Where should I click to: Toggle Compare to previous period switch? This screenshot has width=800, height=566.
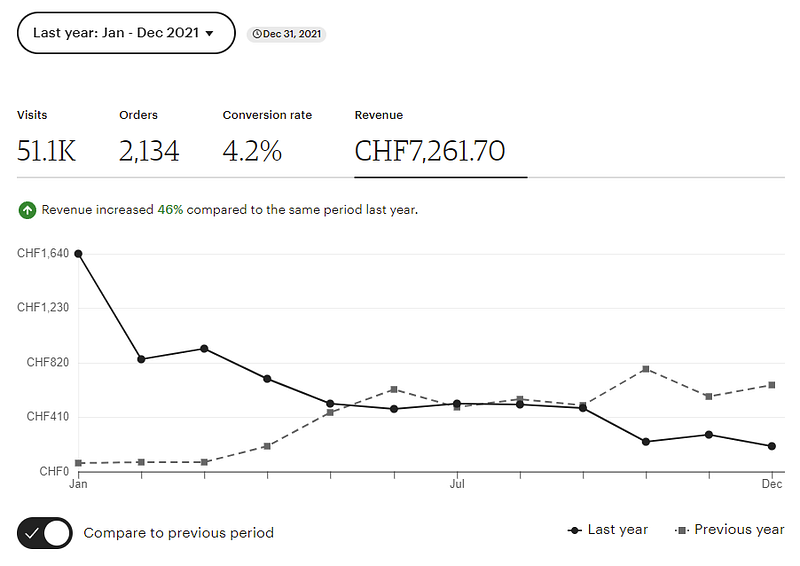pos(45,533)
